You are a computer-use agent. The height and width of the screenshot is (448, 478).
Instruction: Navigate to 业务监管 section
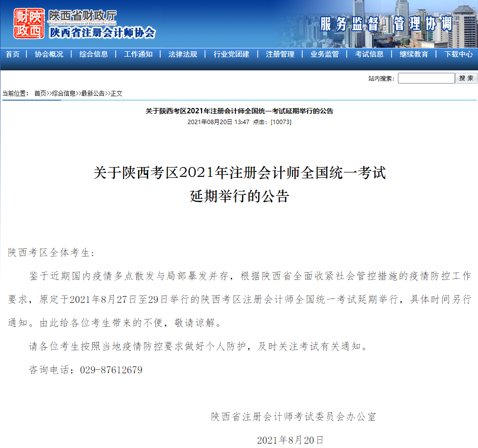(325, 54)
